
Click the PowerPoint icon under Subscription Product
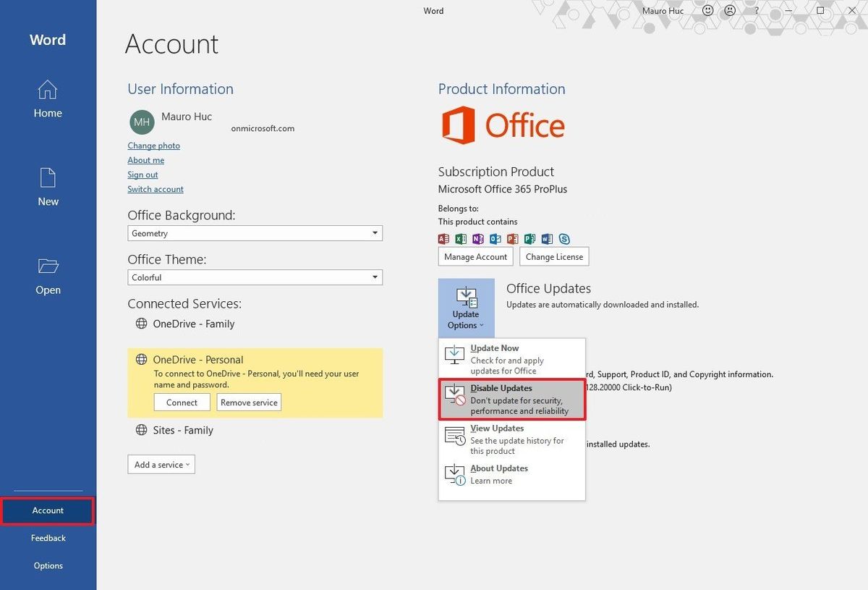pyautogui.click(x=512, y=238)
